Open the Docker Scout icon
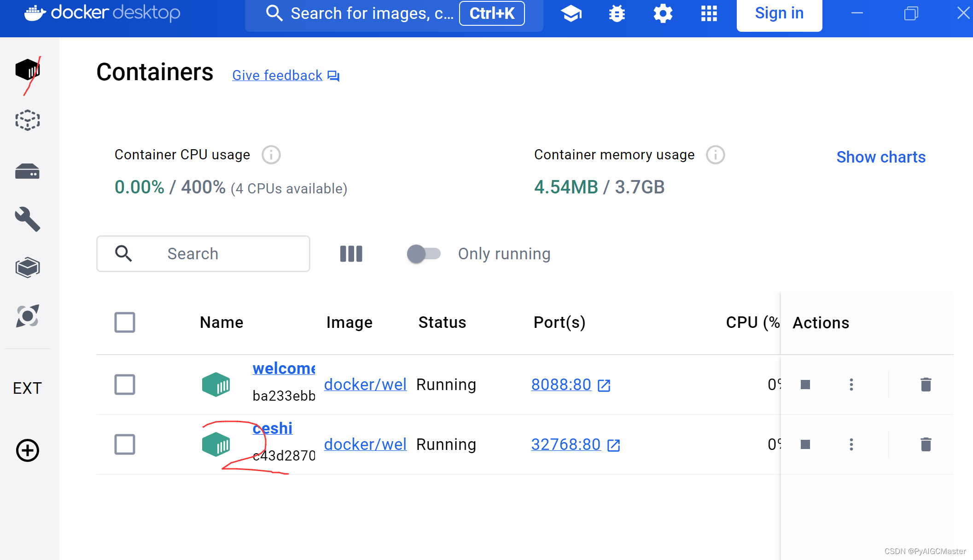 27,316
